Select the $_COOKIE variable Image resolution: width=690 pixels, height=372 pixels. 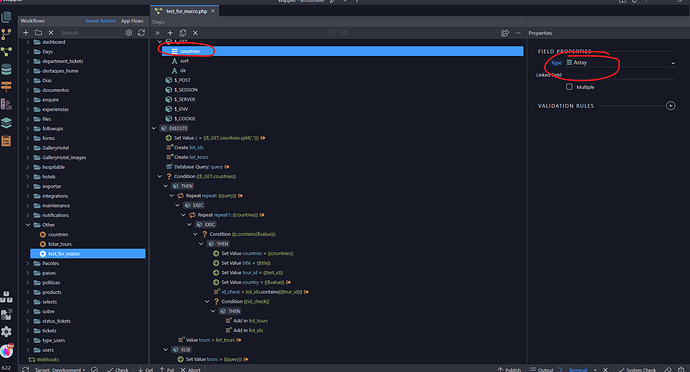(180, 119)
